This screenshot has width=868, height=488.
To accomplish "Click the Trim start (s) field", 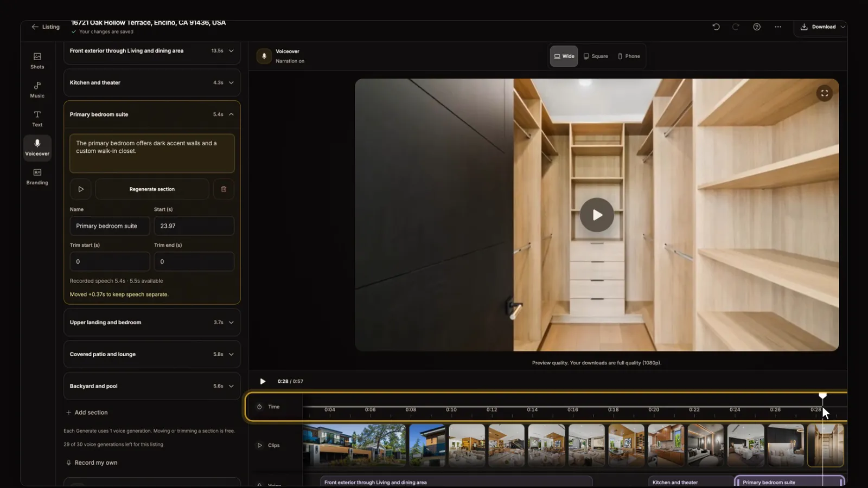I will (x=110, y=261).
